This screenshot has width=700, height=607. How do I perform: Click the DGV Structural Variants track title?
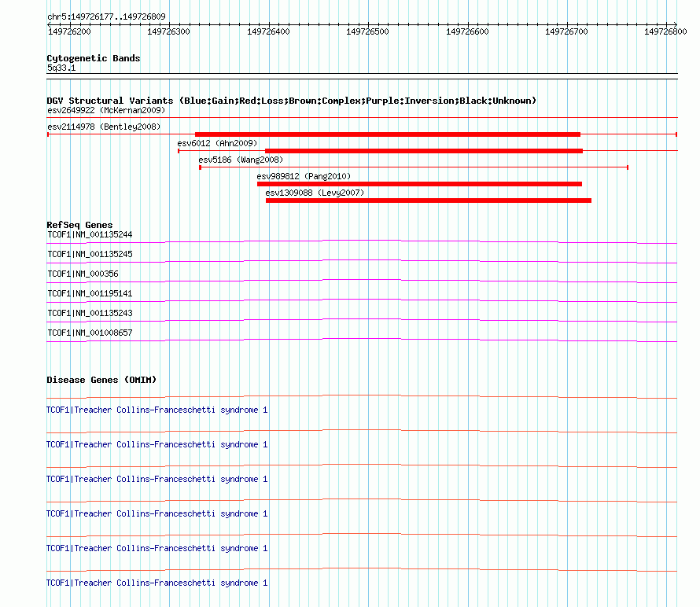click(x=292, y=101)
